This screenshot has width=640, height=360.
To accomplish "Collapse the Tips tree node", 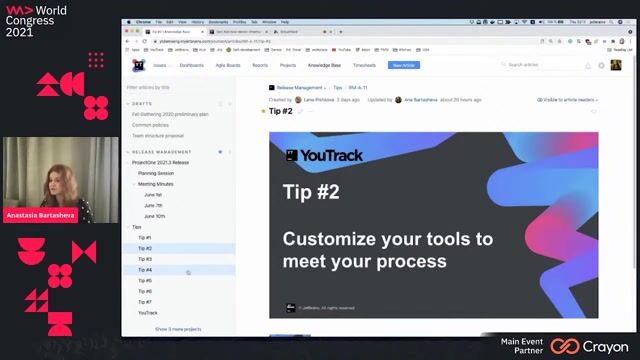I will click(128, 227).
